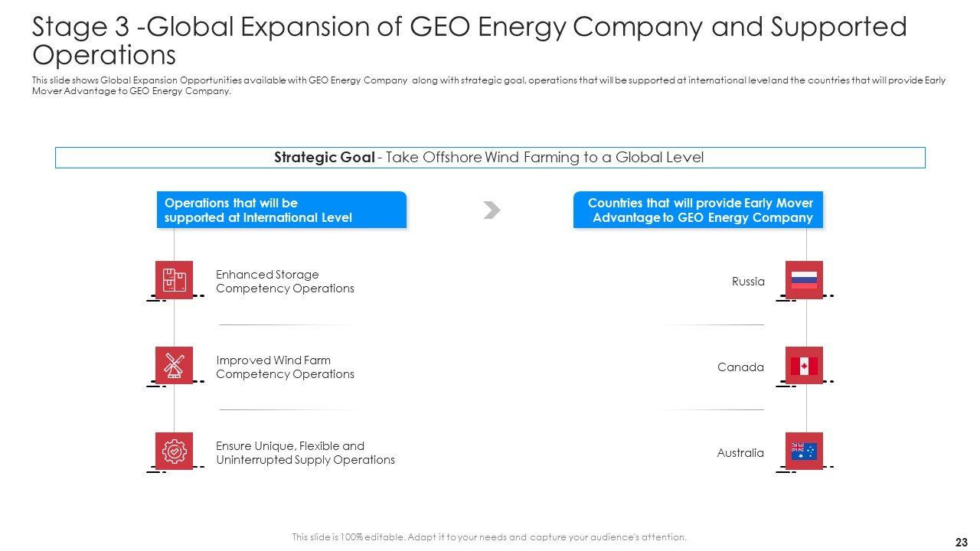The image size is (980, 551).
Task: Click the Russia flag icon
Action: coord(804,280)
